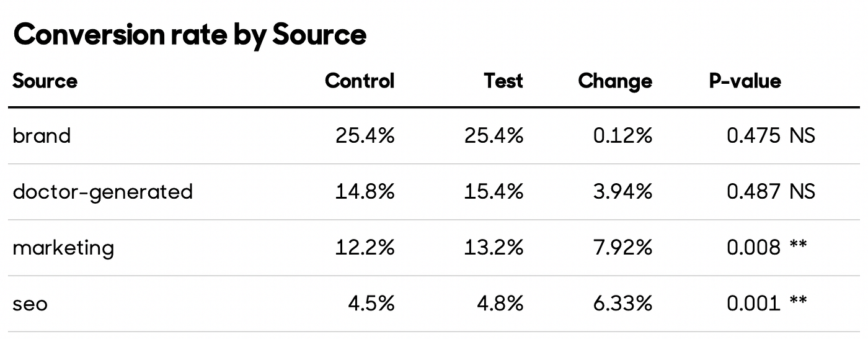868x339 pixels.
Task: Select the Control column header
Action: (360, 81)
